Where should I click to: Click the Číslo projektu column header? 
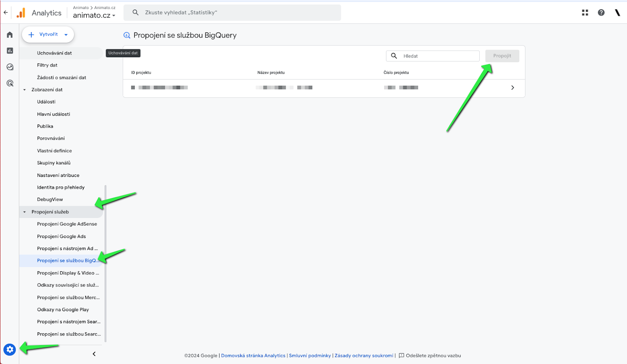point(396,73)
